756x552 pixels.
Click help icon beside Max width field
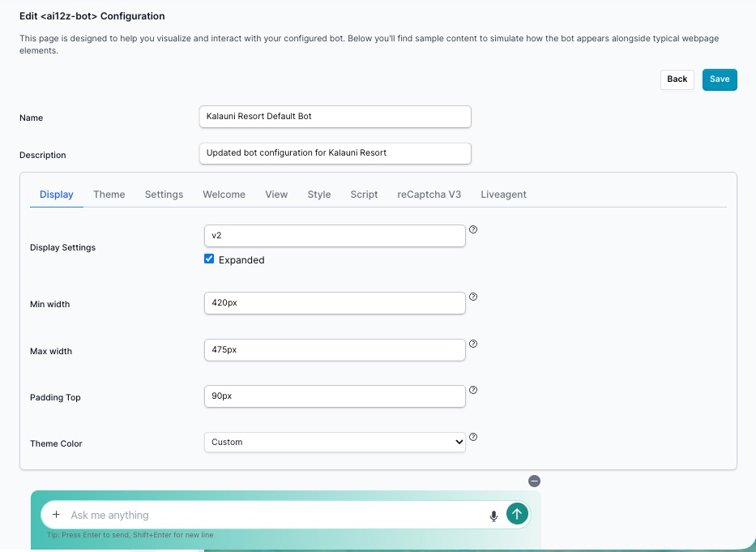473,344
